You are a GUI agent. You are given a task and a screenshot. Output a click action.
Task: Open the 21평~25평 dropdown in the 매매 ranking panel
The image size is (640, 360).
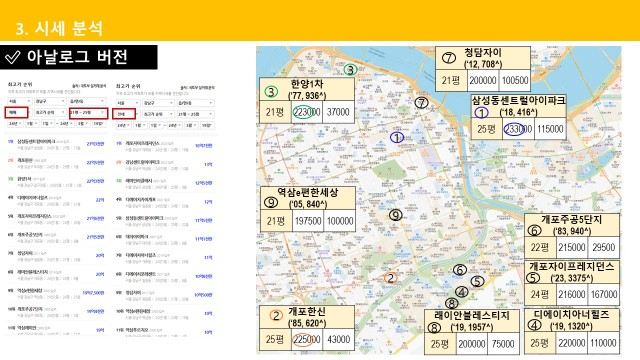88,113
